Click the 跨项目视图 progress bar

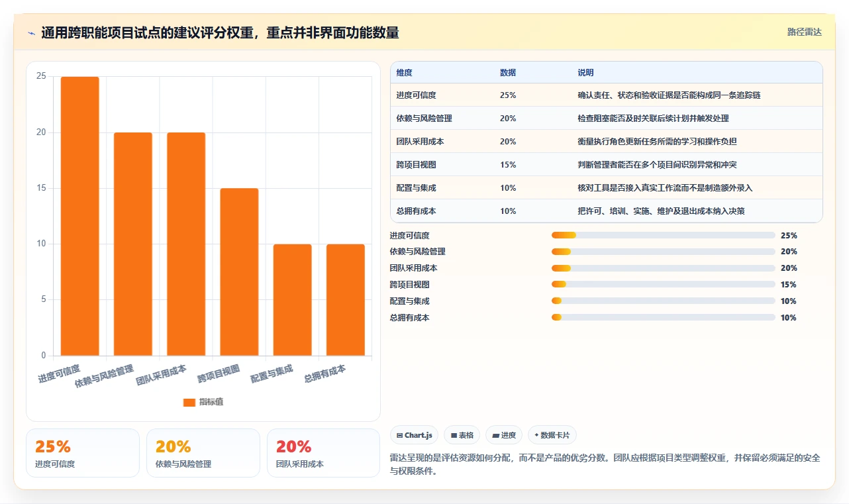[x=663, y=285]
